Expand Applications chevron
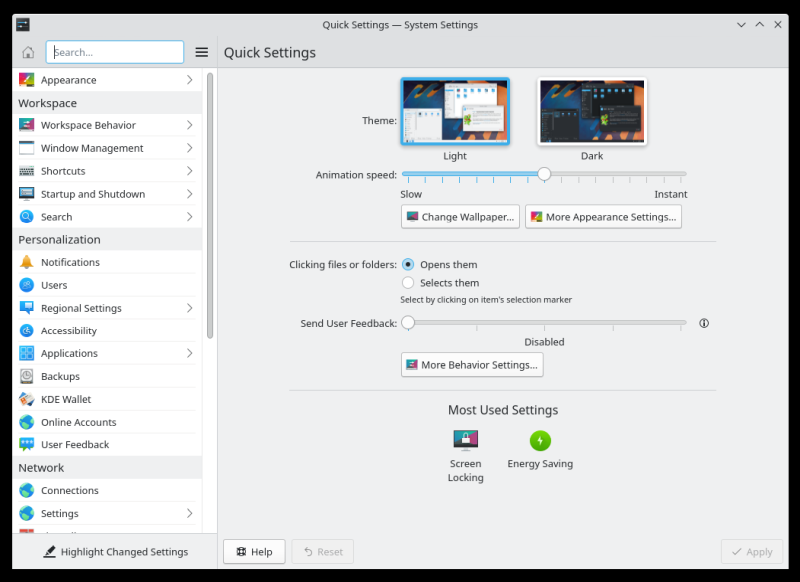 (189, 353)
